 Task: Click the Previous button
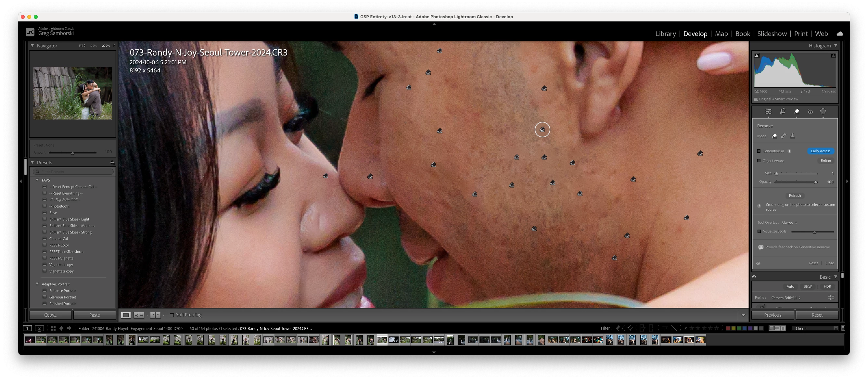click(x=772, y=315)
